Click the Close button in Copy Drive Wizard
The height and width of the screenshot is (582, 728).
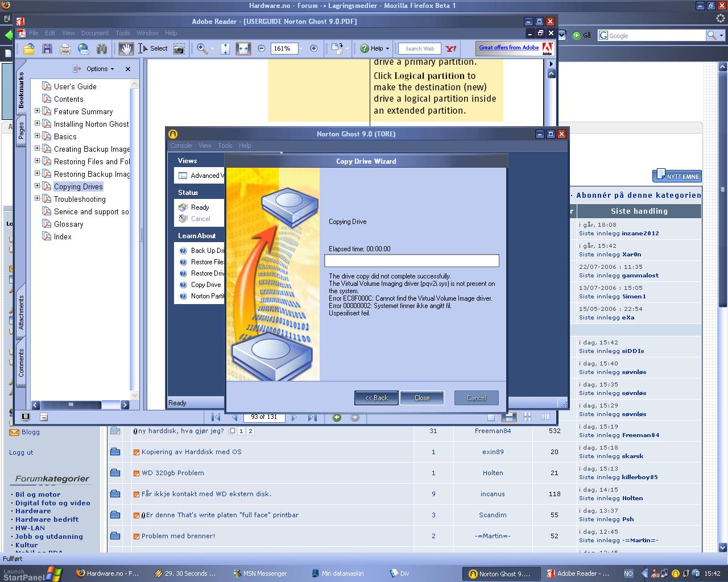coord(422,398)
